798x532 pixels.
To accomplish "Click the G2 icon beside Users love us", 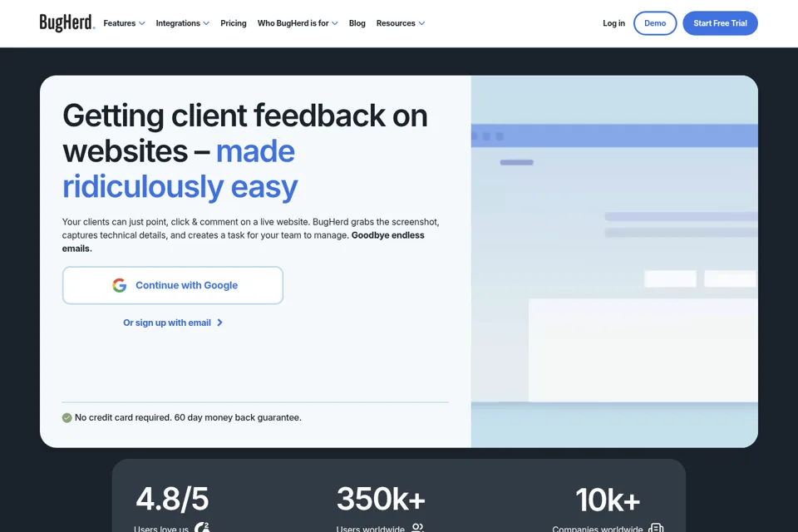I will point(202,528).
